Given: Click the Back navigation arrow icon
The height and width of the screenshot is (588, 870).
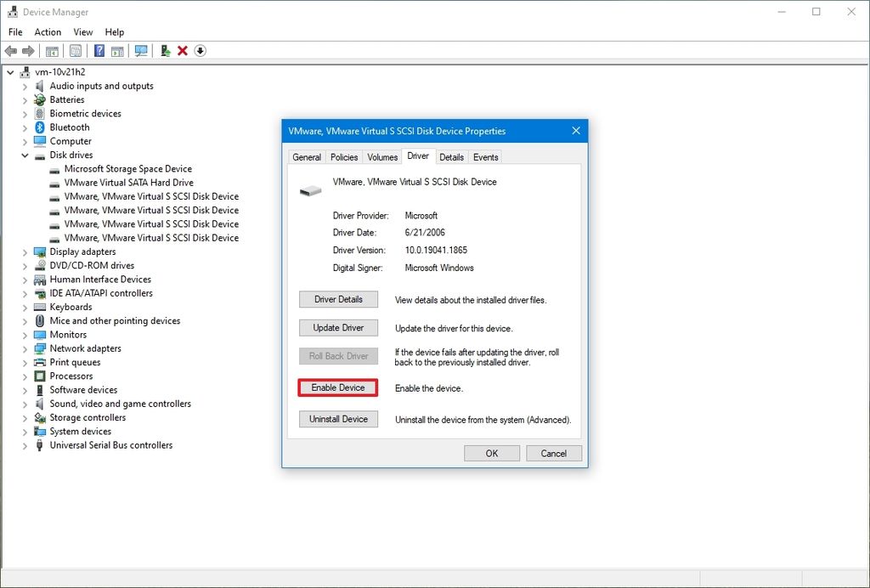Looking at the screenshot, I should pos(10,50).
